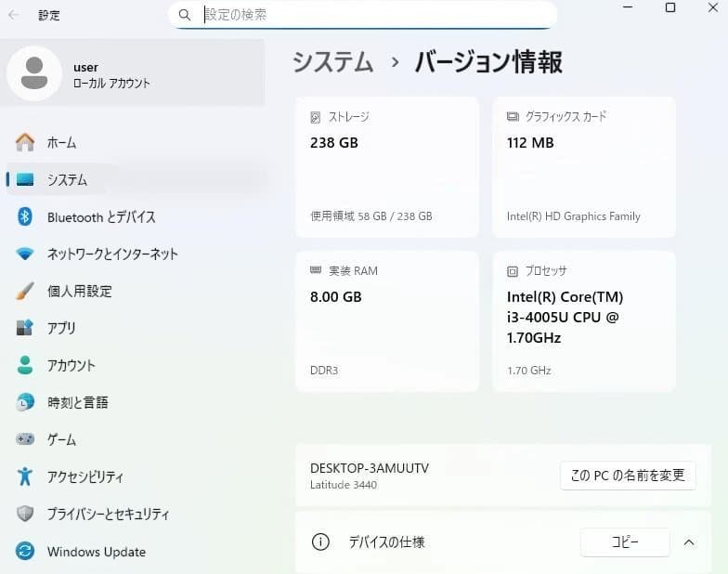Screen dimensions: 728x574
Task: Open ホーム in the sidebar
Action: coord(136,142)
